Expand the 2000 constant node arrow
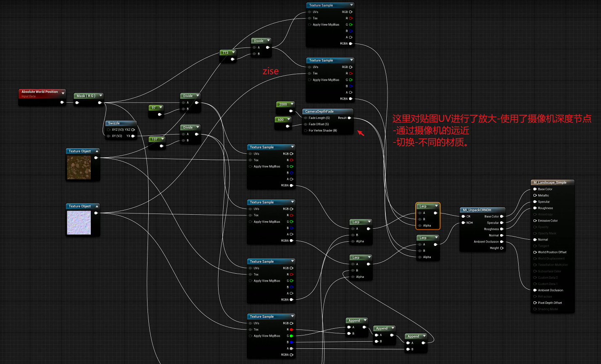 point(291,104)
